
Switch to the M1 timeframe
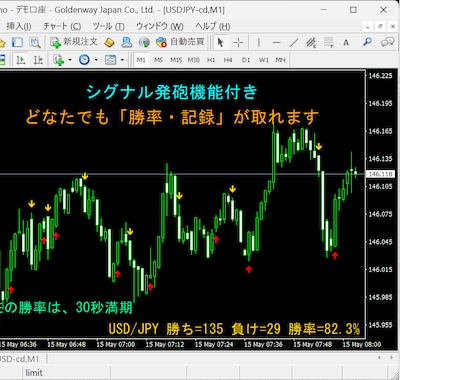tap(141, 60)
